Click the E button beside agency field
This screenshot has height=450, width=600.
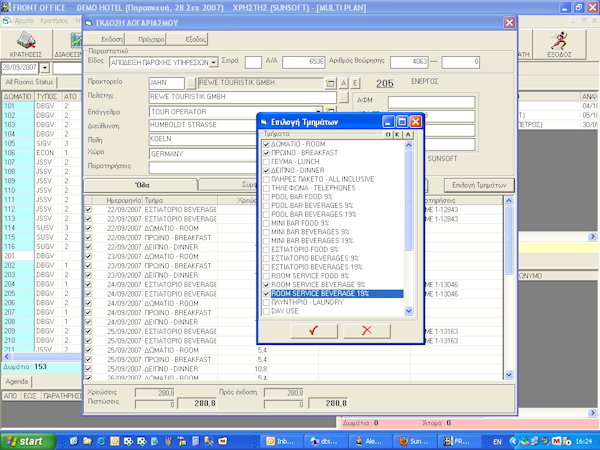coord(355,83)
